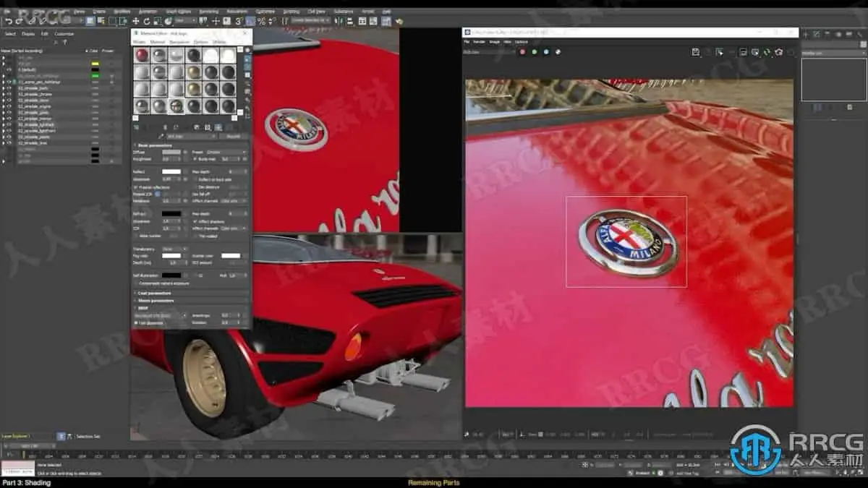Click the Reflect color swatch
Screen dimensions: 868x488
(x=171, y=171)
